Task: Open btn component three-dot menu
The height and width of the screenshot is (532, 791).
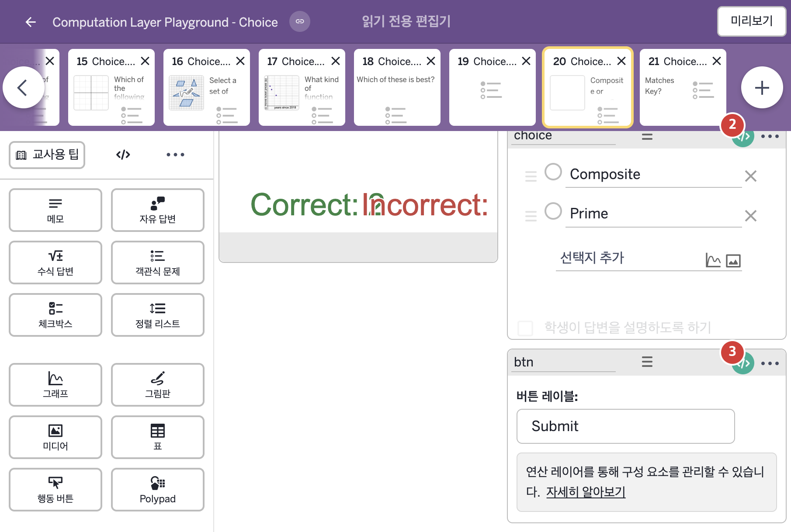Action: point(770,363)
